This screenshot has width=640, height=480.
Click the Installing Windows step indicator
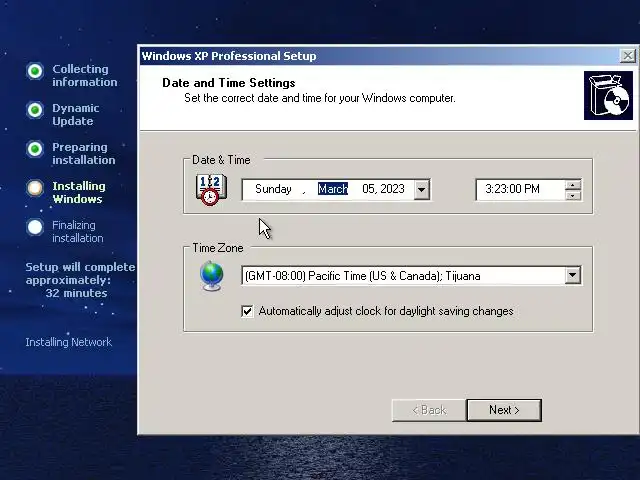pyautogui.click(x=35, y=188)
